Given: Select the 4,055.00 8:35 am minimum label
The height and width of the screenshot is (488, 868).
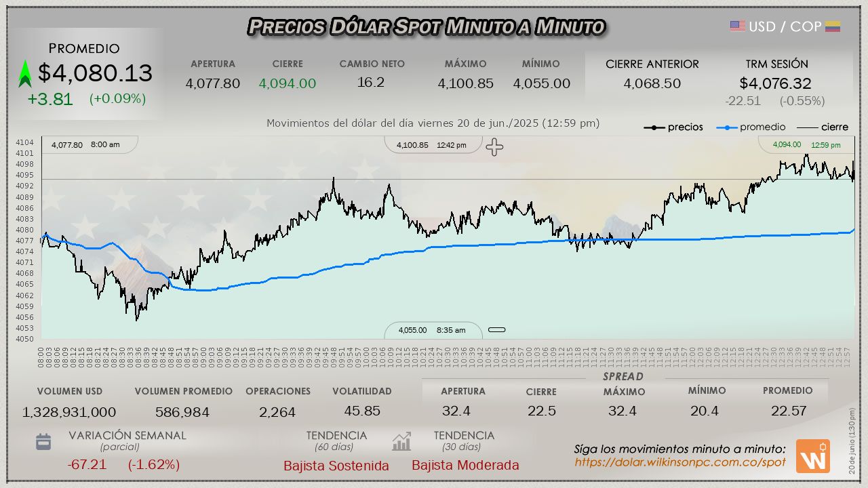Looking at the screenshot, I should click(432, 330).
